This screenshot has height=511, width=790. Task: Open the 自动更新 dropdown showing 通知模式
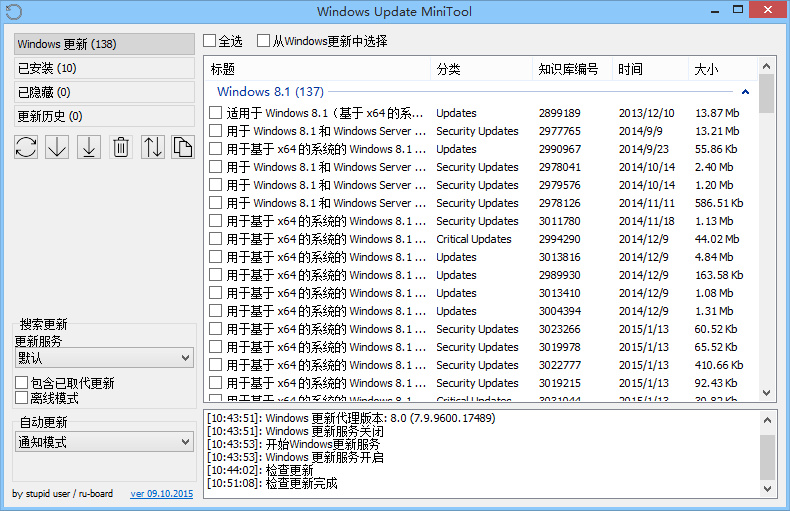click(104, 442)
